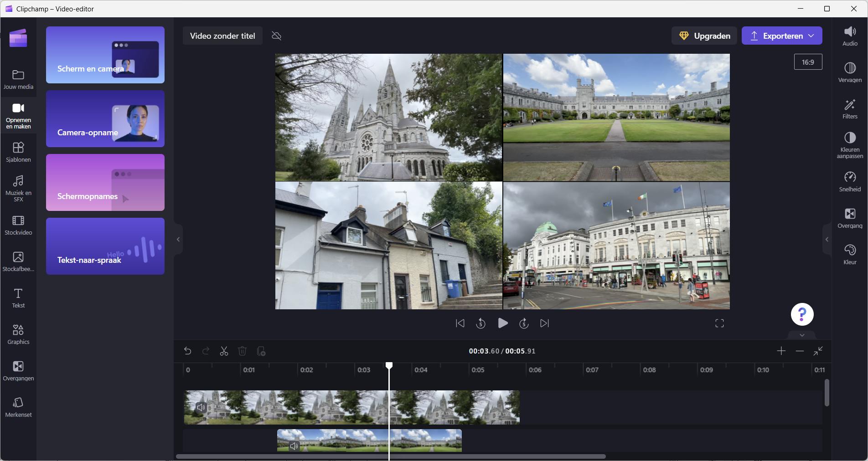Open the Snelheid speed settings

point(849,182)
